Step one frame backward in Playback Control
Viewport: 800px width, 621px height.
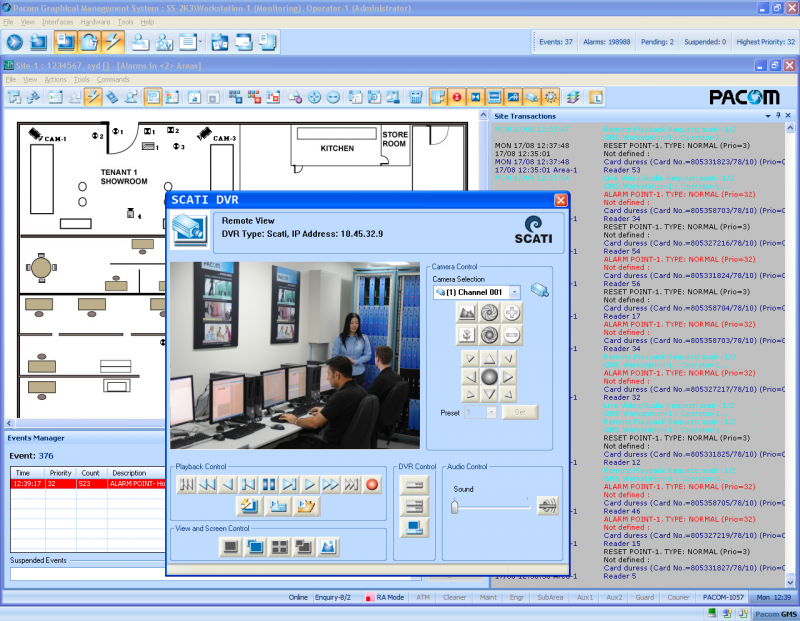pos(248,484)
